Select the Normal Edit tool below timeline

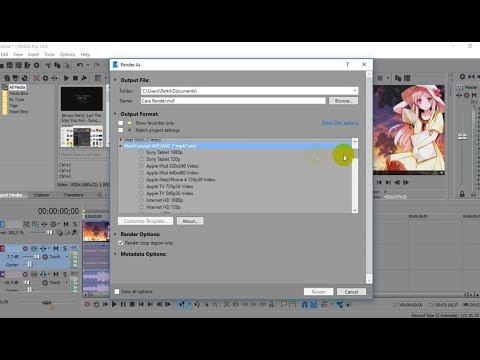(182, 304)
